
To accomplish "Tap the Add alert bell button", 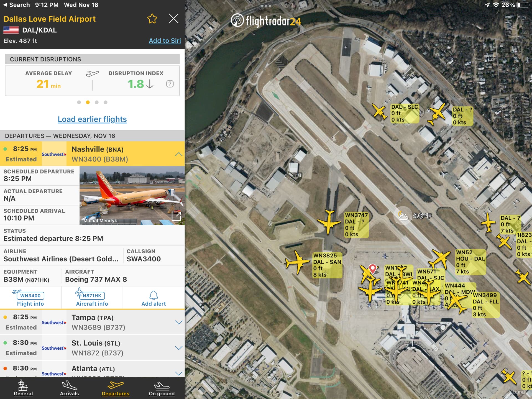I will point(154,298).
